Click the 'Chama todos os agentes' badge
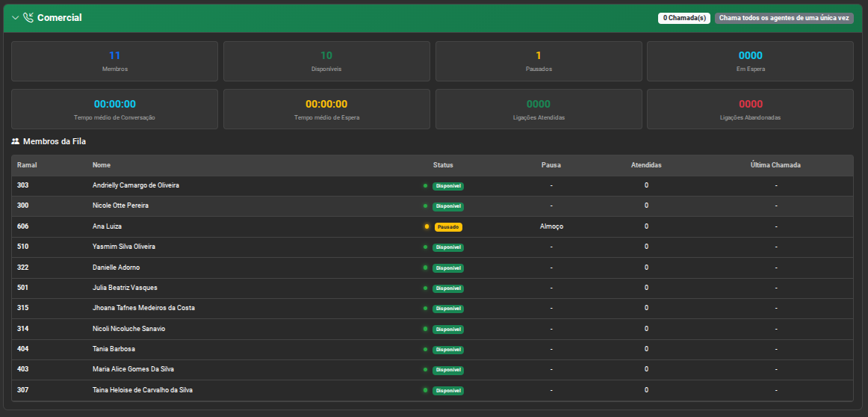 (x=784, y=18)
